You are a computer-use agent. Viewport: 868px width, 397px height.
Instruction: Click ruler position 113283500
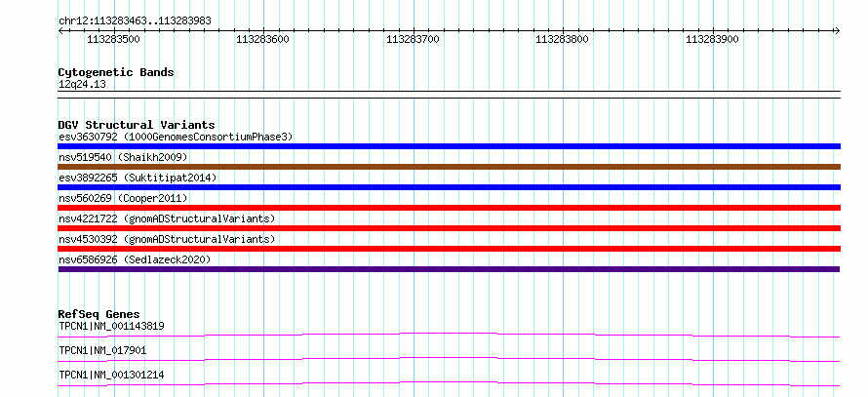pos(113,40)
